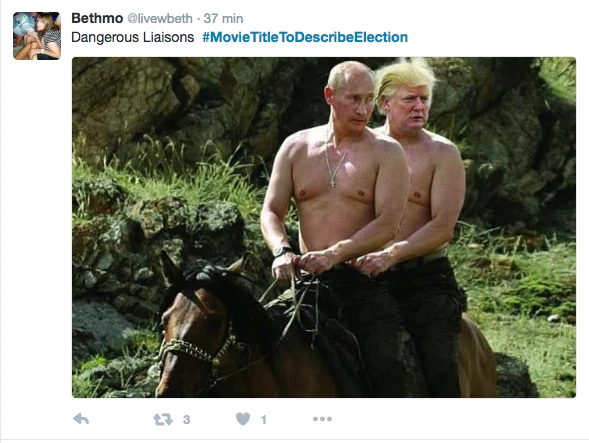Open the attached photo of two horse riders
Image resolution: width=589 pixels, height=443 pixels.
(x=324, y=227)
